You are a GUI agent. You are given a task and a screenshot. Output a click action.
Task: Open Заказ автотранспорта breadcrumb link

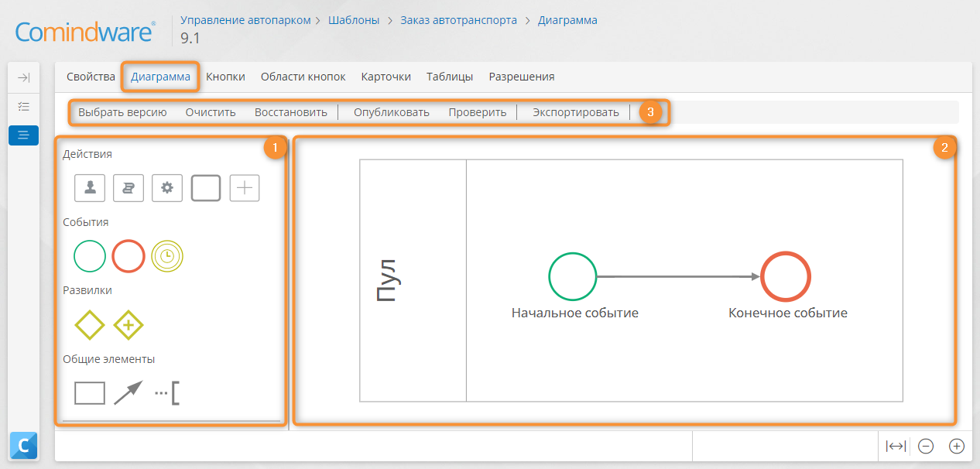point(459,20)
